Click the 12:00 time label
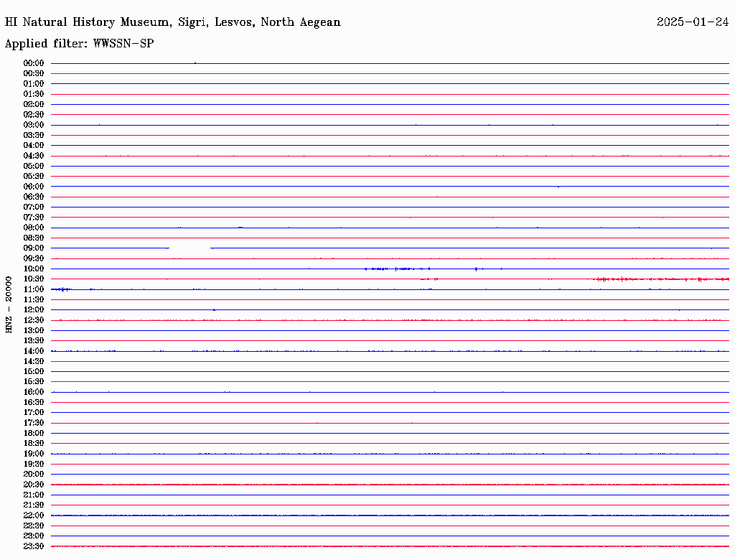This screenshot has height=560, width=735. [x=34, y=310]
